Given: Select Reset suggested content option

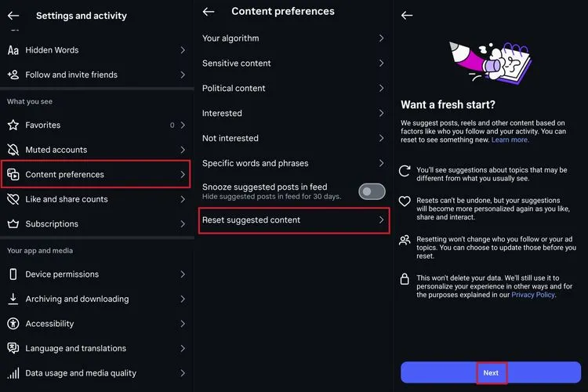Looking at the screenshot, I should pos(293,220).
